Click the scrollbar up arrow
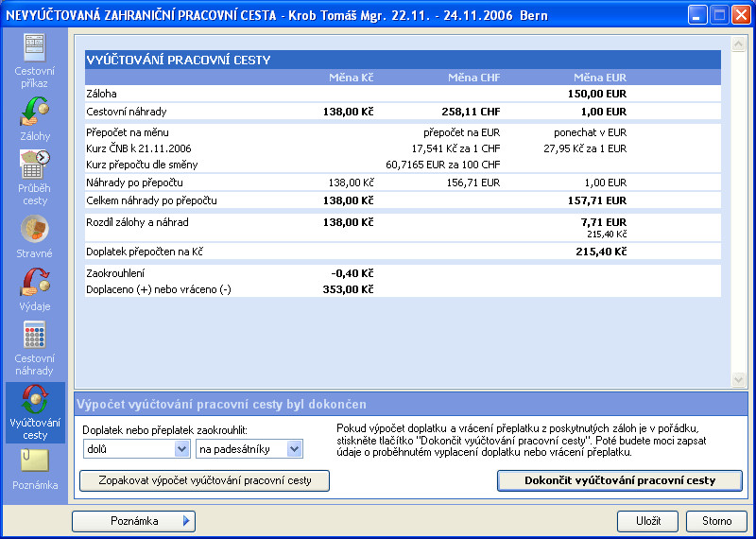The height and width of the screenshot is (539, 756). tap(738, 43)
